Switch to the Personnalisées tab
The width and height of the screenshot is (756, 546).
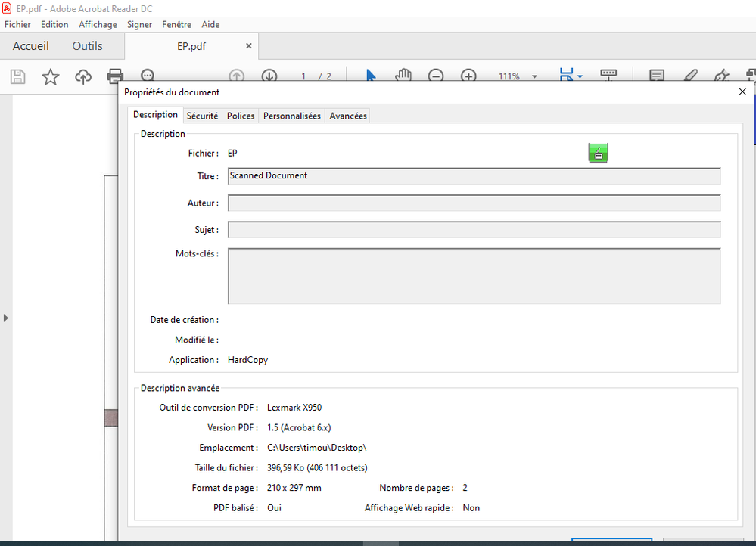point(291,115)
